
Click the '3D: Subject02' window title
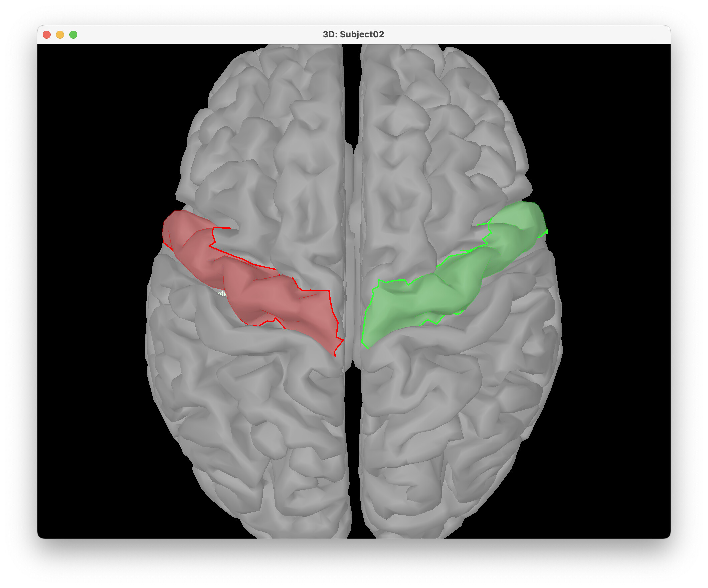click(x=353, y=34)
